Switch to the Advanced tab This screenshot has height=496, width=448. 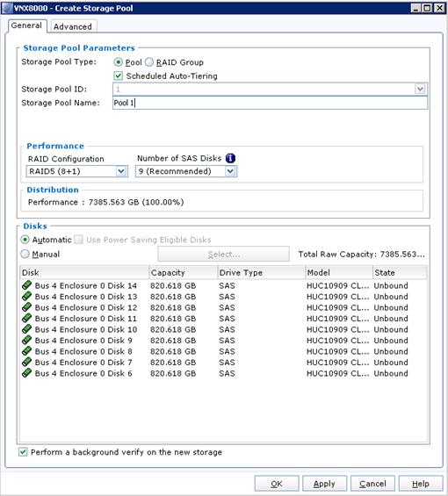click(73, 26)
